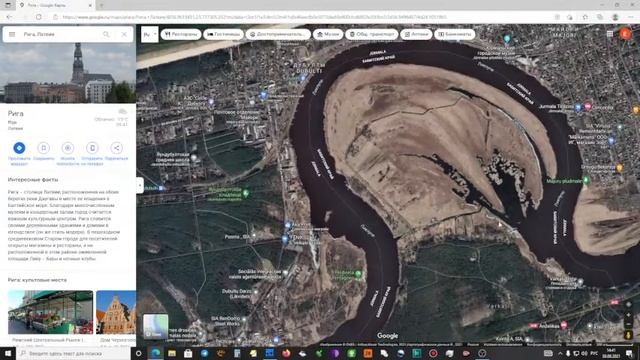Select the Банкоматы filter chip
The height and width of the screenshot is (360, 640).
[x=455, y=34]
